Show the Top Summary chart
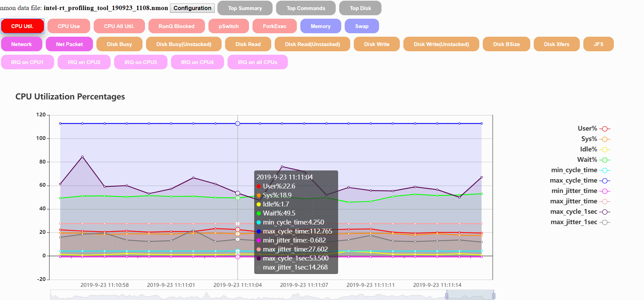Viewport: 644px width, 300px height. [245, 8]
